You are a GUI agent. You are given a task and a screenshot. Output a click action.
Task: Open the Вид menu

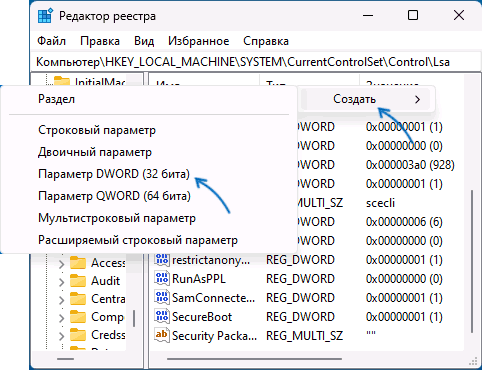pyautogui.click(x=144, y=41)
